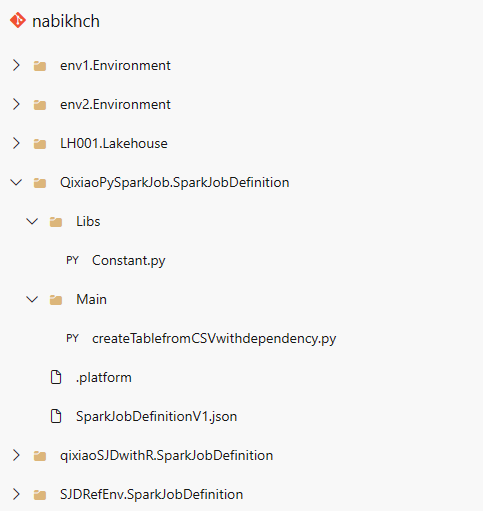
Task: Expand the SJDRefEnv.SparkJobDefinition chevron
Action: 16,494
